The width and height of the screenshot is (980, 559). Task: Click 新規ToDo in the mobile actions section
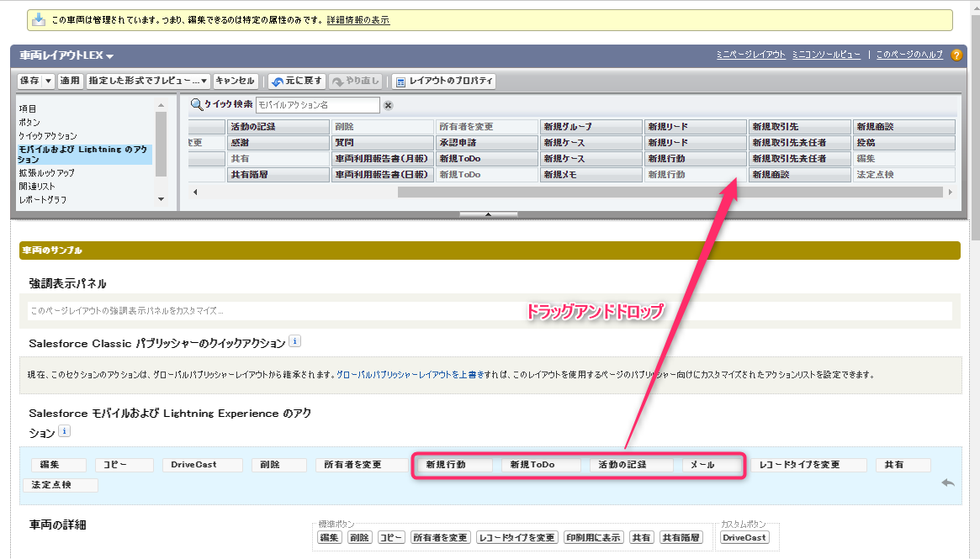[541, 466]
